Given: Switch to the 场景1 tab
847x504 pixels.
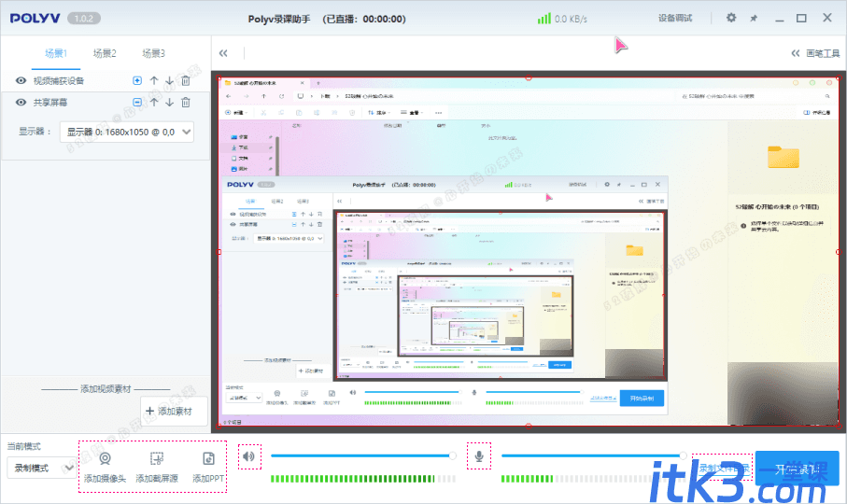Looking at the screenshot, I should (56, 53).
